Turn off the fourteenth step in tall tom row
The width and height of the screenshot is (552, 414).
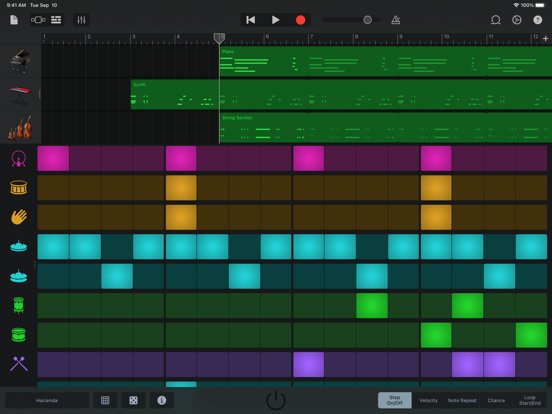pos(468,306)
